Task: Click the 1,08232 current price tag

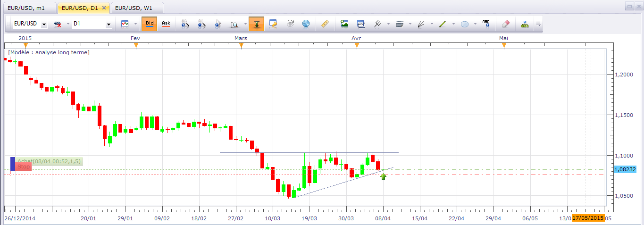Action: [625, 169]
